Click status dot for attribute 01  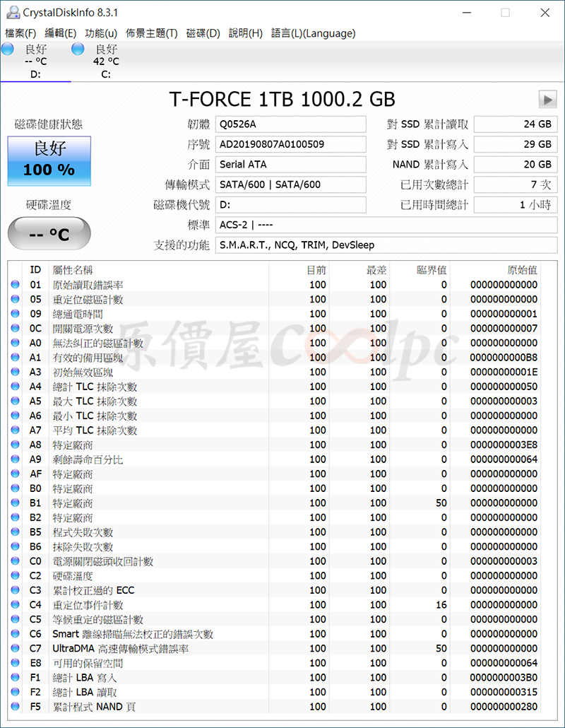[x=16, y=285]
